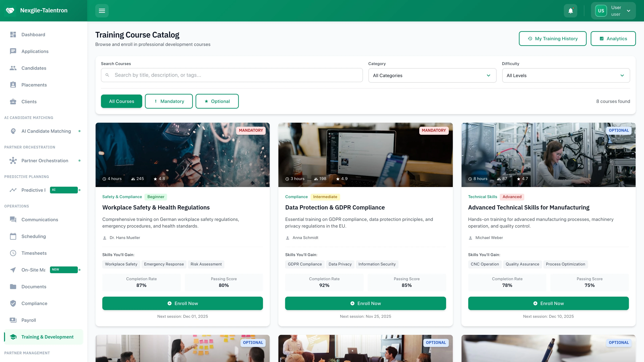Image resolution: width=644 pixels, height=362 pixels.
Task: Navigate to the Candidates section
Action: click(x=34, y=68)
